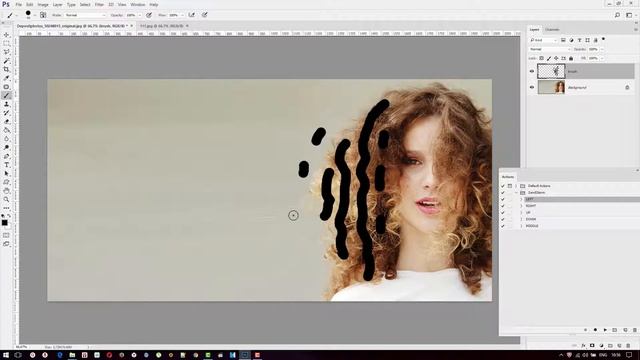Select the Zoom tool
Viewport: 640px width, 360px height.
[x=6, y=199]
